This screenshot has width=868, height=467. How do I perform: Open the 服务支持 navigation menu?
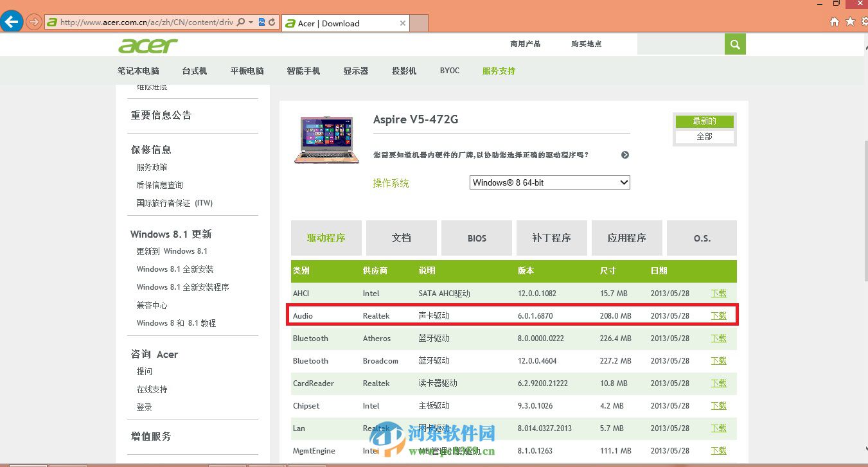click(498, 71)
